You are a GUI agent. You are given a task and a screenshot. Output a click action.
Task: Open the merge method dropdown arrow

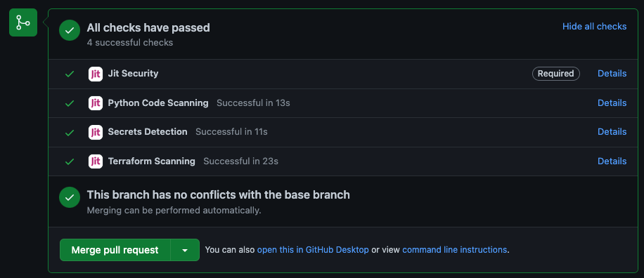coord(185,250)
